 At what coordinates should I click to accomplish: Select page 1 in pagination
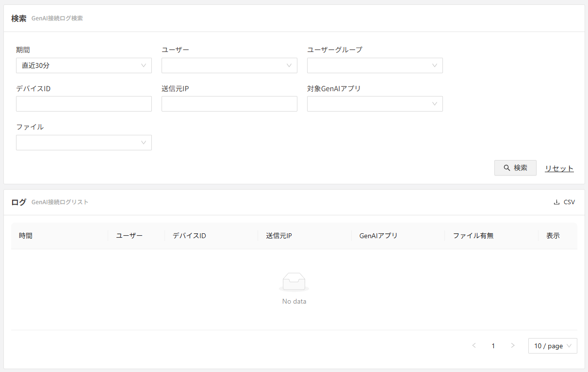point(493,346)
